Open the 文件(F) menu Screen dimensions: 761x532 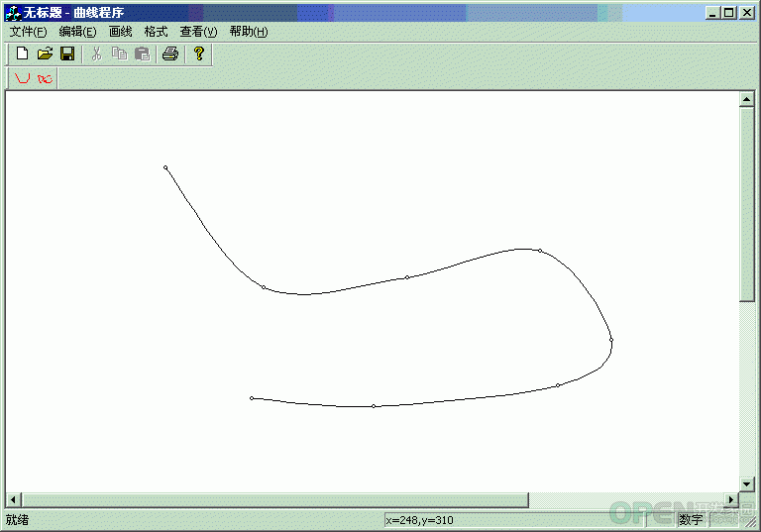click(x=28, y=32)
